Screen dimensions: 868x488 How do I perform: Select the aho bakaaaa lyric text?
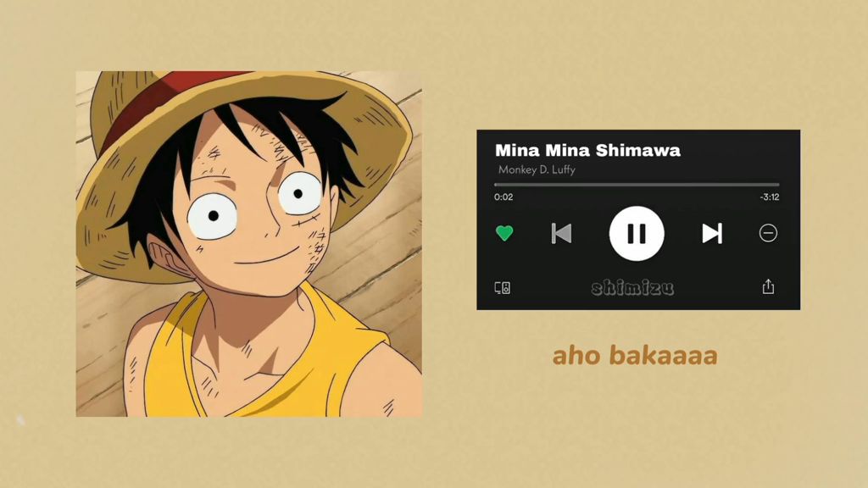(635, 355)
